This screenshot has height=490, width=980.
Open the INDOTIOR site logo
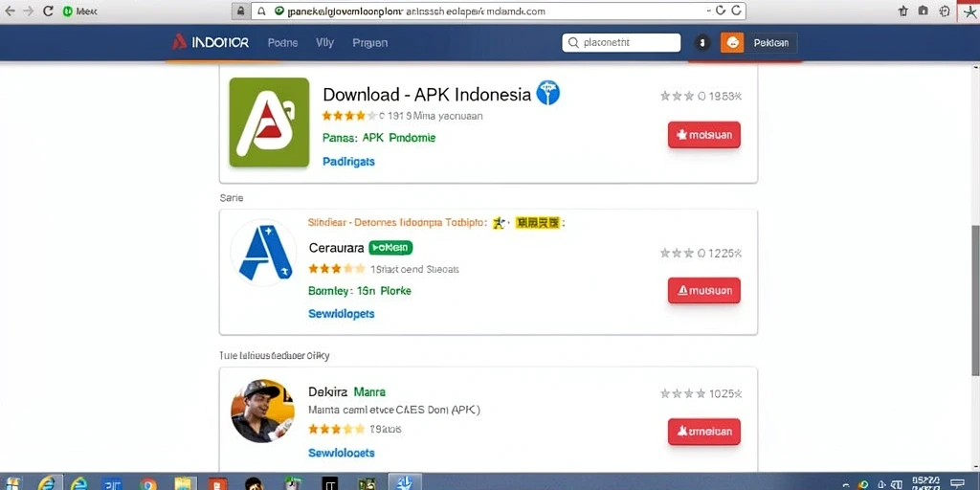click(x=210, y=42)
